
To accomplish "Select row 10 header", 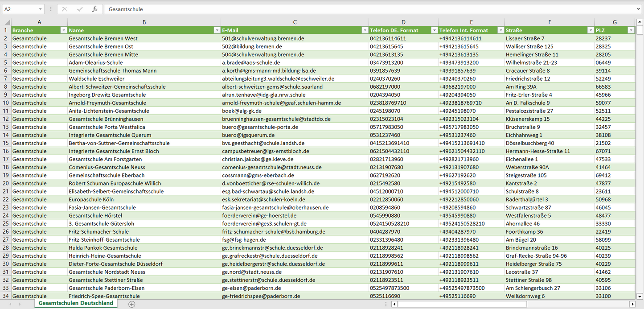I will [6, 103].
